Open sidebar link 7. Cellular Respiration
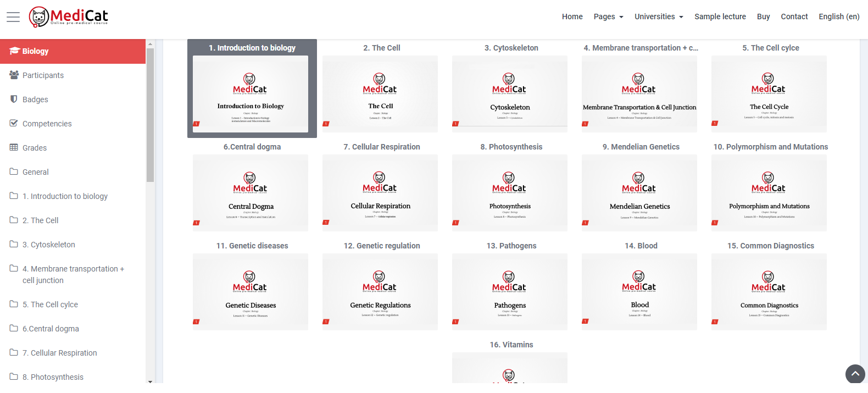This screenshot has width=868, height=393. click(x=73, y=353)
